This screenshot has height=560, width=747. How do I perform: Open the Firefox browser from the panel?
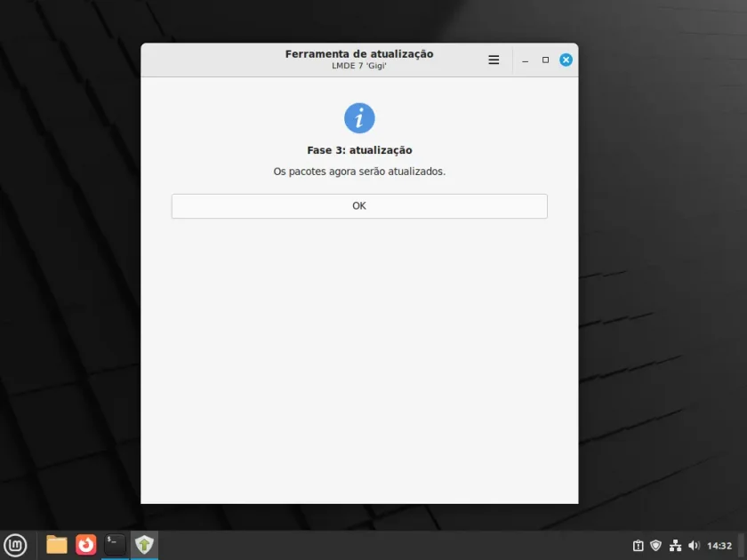(x=85, y=545)
